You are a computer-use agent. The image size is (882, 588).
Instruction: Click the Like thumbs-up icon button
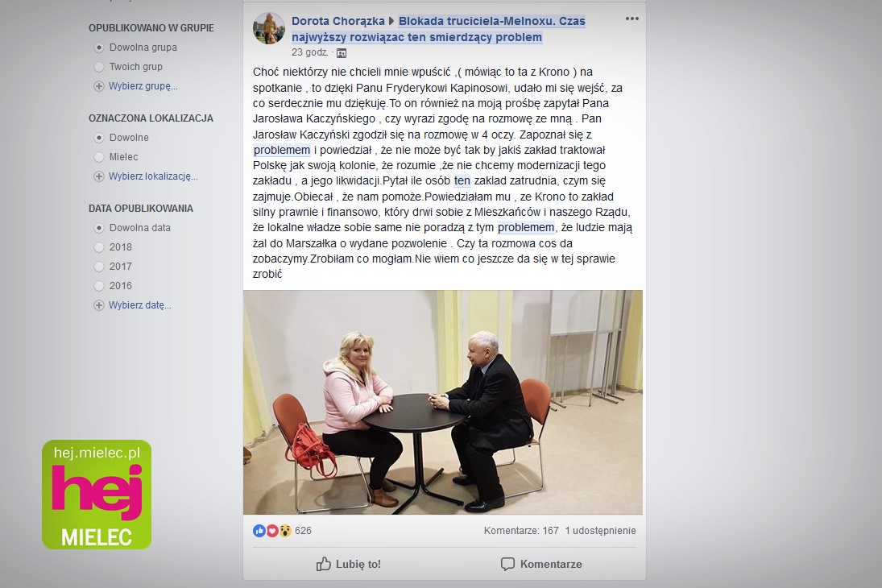click(x=324, y=564)
